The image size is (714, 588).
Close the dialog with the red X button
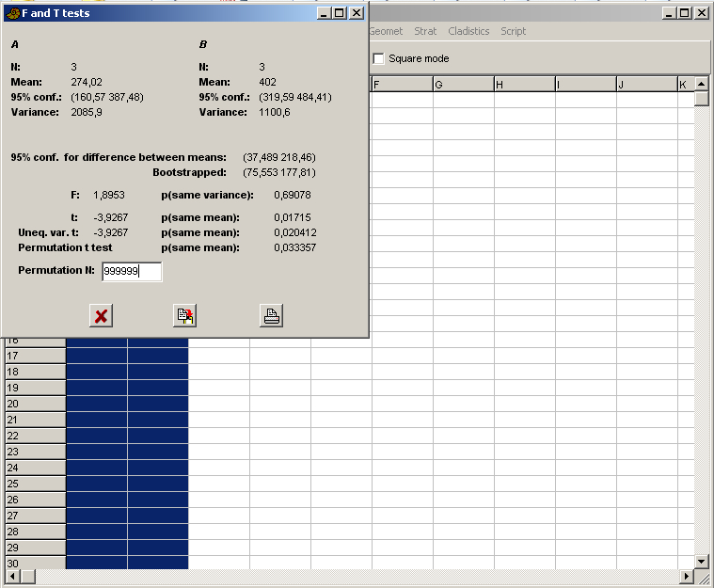102,316
